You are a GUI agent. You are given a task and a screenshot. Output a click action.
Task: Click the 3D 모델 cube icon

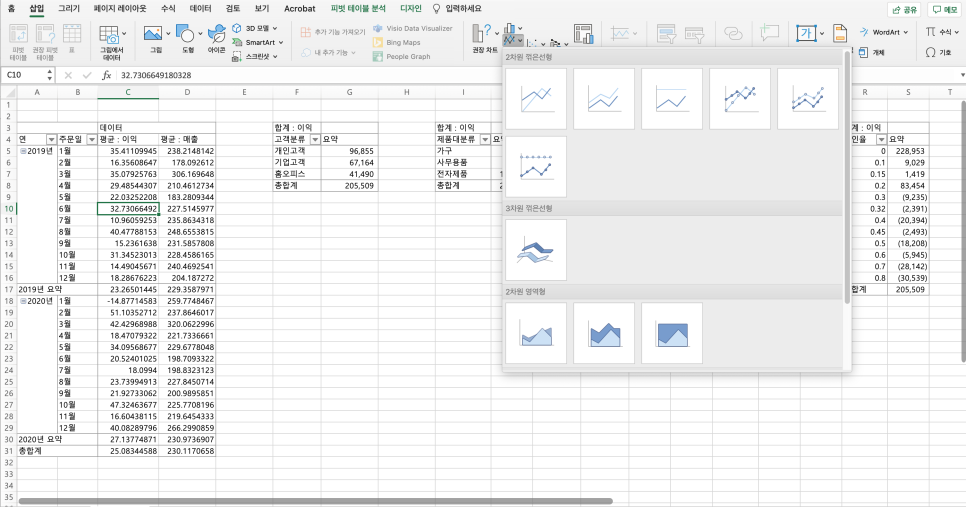[237, 28]
